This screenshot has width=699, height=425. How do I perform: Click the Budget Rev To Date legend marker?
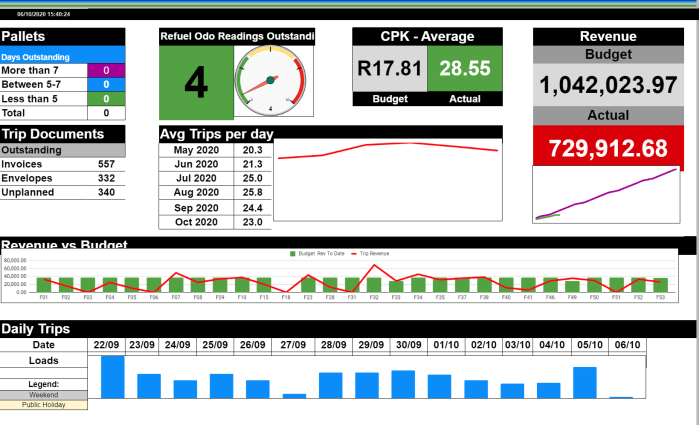click(291, 254)
